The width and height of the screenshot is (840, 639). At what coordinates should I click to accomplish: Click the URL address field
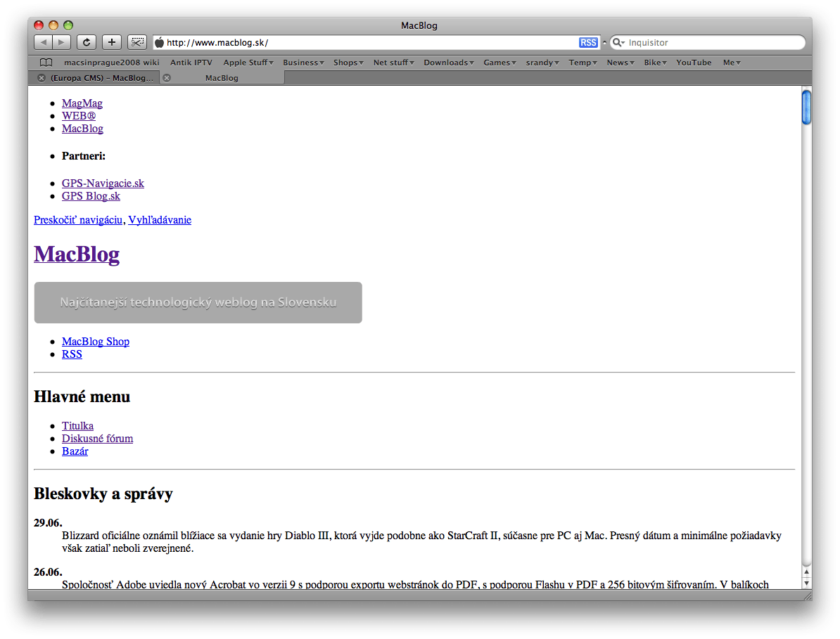pos(366,43)
